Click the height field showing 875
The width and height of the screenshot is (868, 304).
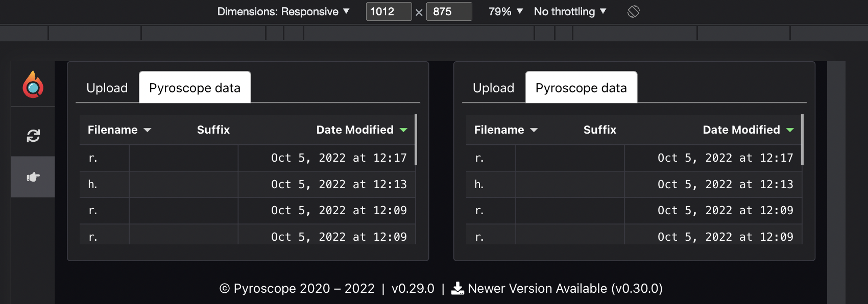pos(449,11)
